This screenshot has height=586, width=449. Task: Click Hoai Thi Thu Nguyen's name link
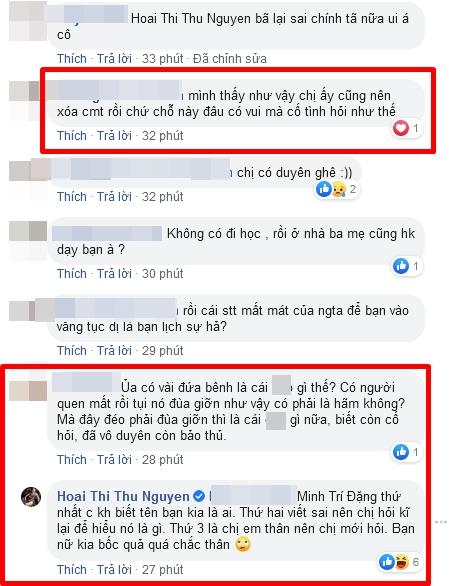point(123,496)
